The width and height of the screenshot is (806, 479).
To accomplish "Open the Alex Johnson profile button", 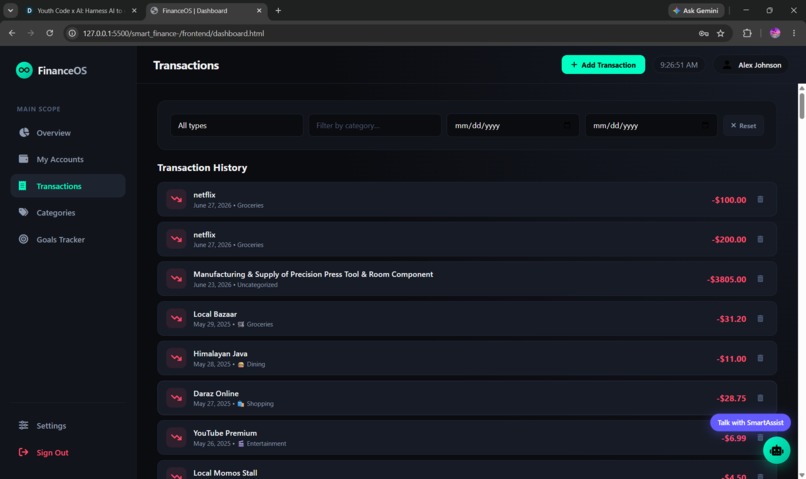I will (x=751, y=65).
